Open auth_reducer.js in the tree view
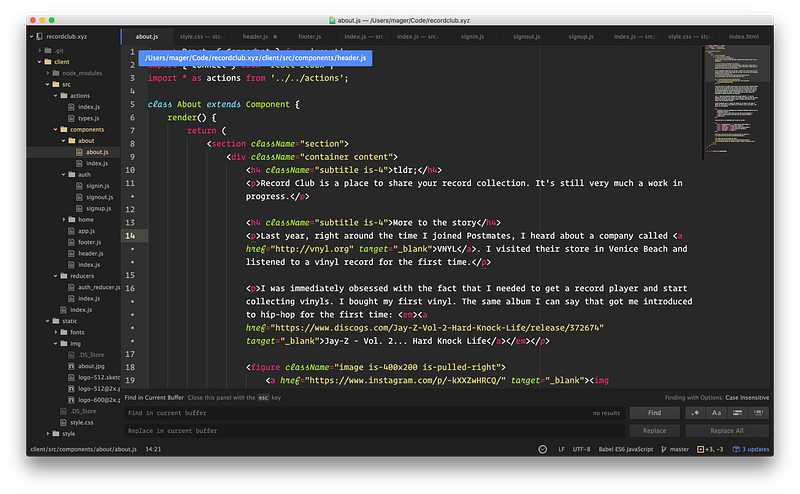 tap(99, 287)
